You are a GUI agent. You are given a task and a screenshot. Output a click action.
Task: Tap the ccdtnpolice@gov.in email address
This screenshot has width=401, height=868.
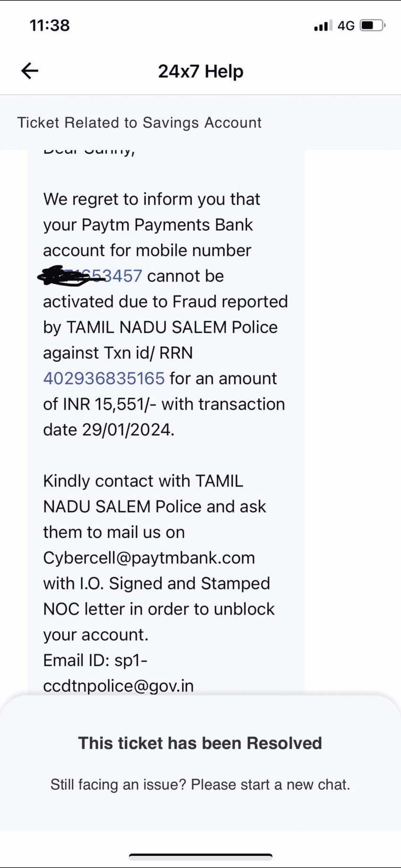point(118,686)
